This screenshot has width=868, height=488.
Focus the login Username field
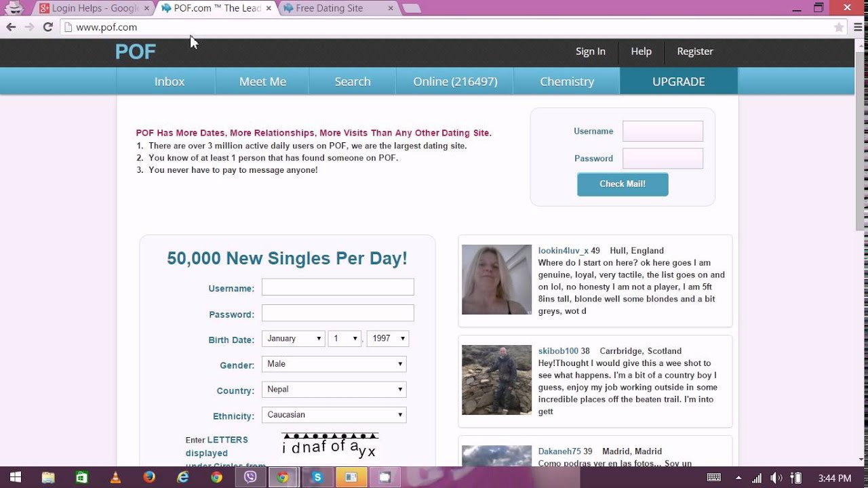663,131
